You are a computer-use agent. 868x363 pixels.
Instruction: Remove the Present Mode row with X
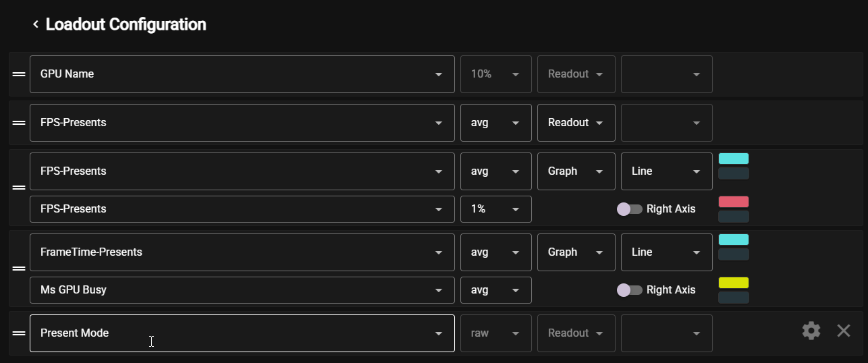point(844,331)
